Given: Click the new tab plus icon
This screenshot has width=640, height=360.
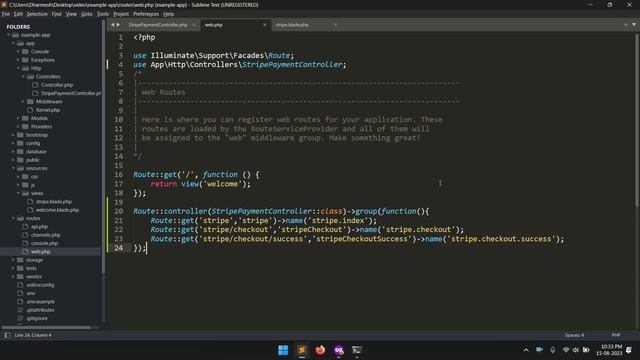Looking at the screenshot, I should point(626,25).
